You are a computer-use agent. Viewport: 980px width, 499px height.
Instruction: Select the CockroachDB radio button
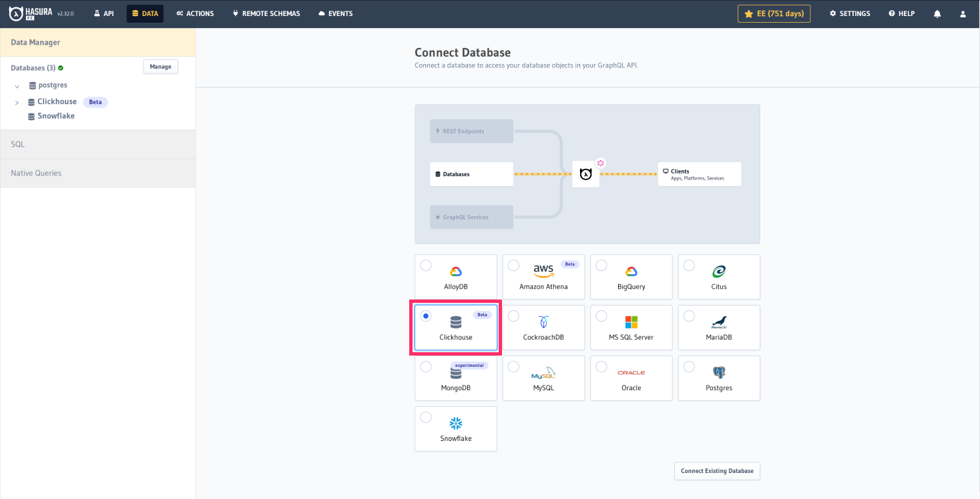(513, 316)
